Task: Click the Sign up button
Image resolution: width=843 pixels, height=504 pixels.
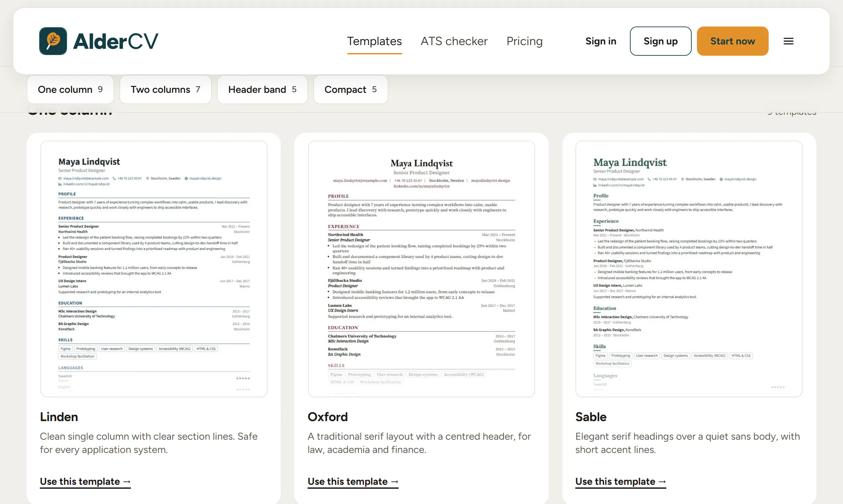Action: coord(660,41)
